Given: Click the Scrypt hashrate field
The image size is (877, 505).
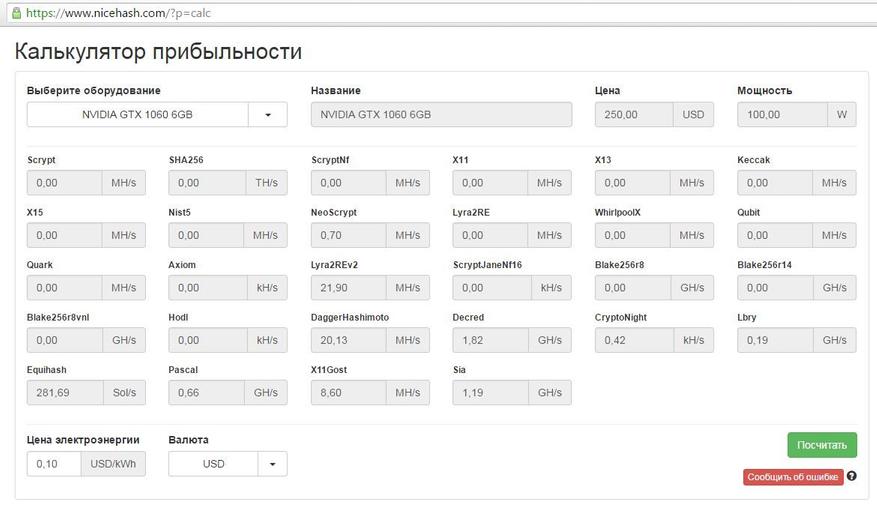Looking at the screenshot, I should click(x=65, y=183).
